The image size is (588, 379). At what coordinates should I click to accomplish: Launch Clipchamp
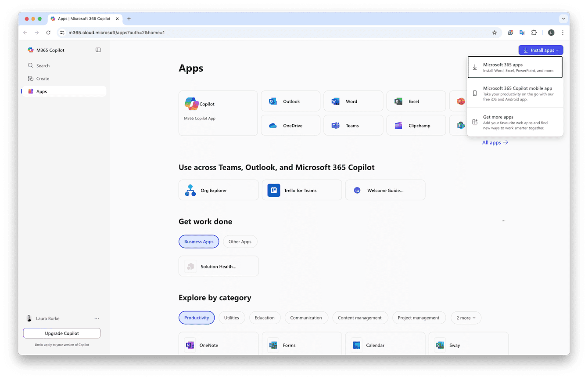(x=416, y=125)
